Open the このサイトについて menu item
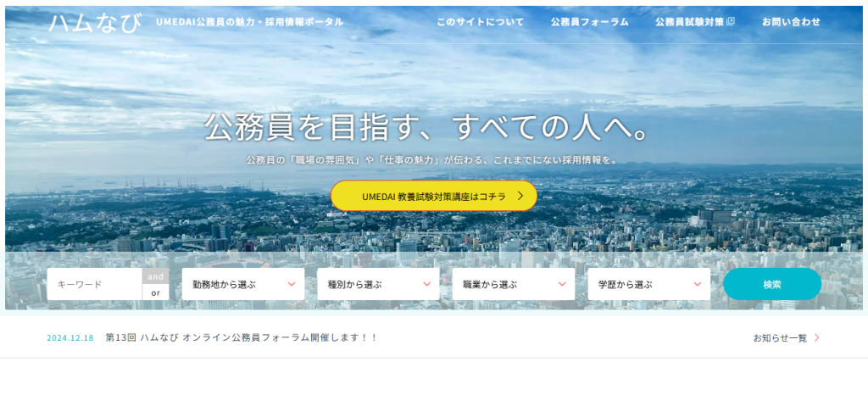This screenshot has height=395, width=868. pyautogui.click(x=480, y=22)
